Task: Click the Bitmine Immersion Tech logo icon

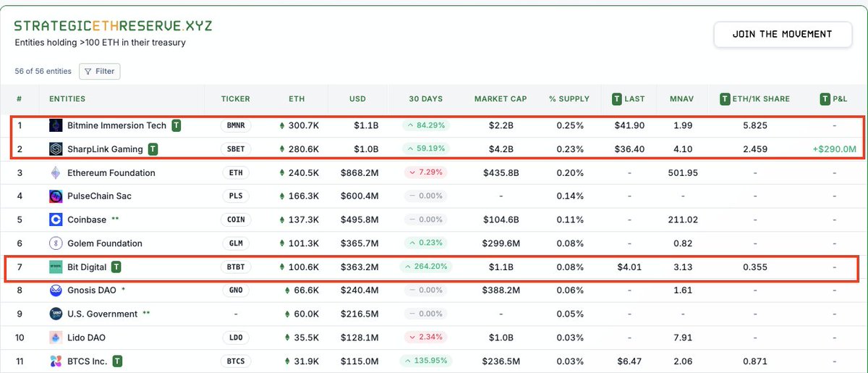Action: [x=56, y=125]
